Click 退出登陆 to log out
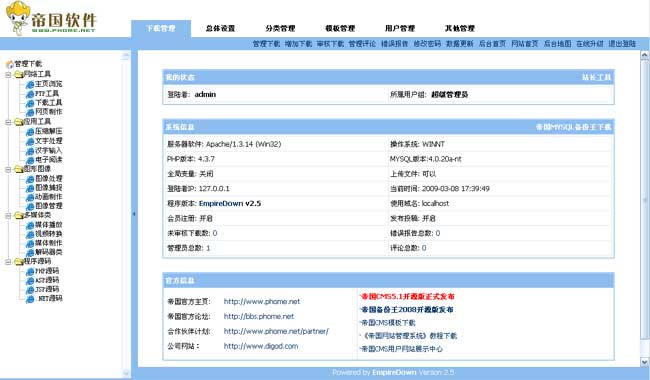 [x=622, y=44]
